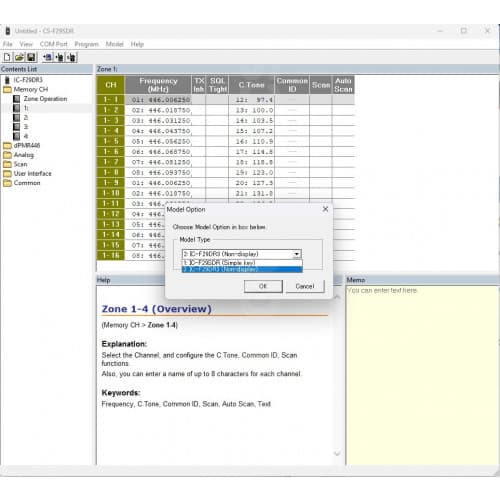Click the Auto Scan column header

(x=343, y=85)
